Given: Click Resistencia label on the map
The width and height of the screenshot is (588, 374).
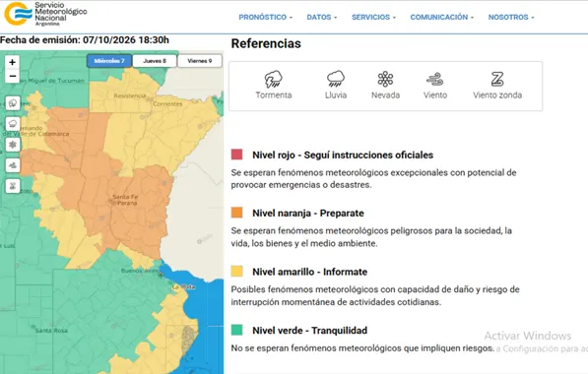Looking at the screenshot, I should 130,95.
